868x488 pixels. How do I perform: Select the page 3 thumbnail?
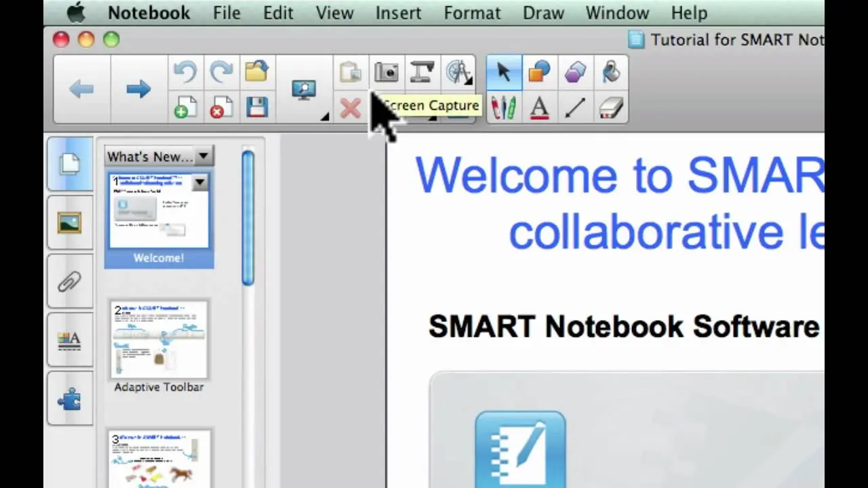tap(159, 459)
